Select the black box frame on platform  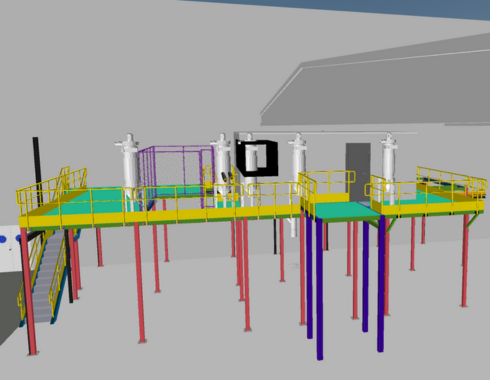(x=257, y=158)
